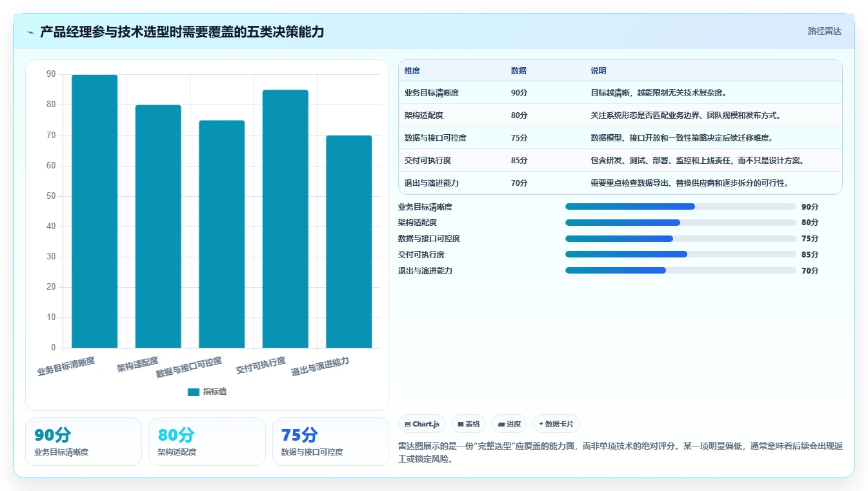Click the 90分 value beside progress bar
The width and height of the screenshot is (868, 491).
[x=810, y=206]
